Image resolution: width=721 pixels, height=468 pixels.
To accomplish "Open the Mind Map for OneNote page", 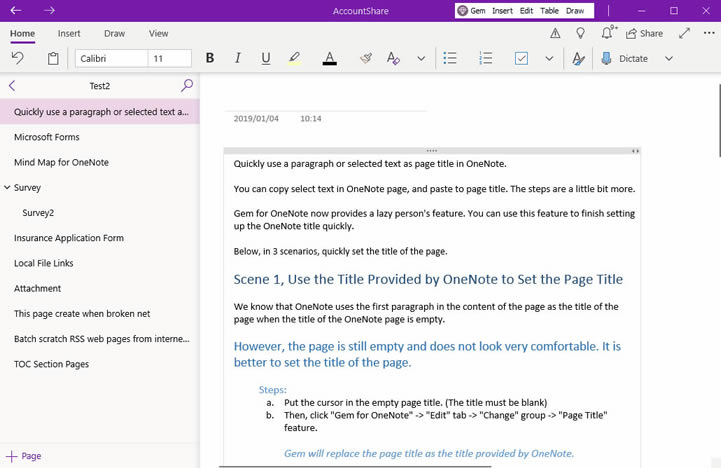I will click(x=61, y=162).
